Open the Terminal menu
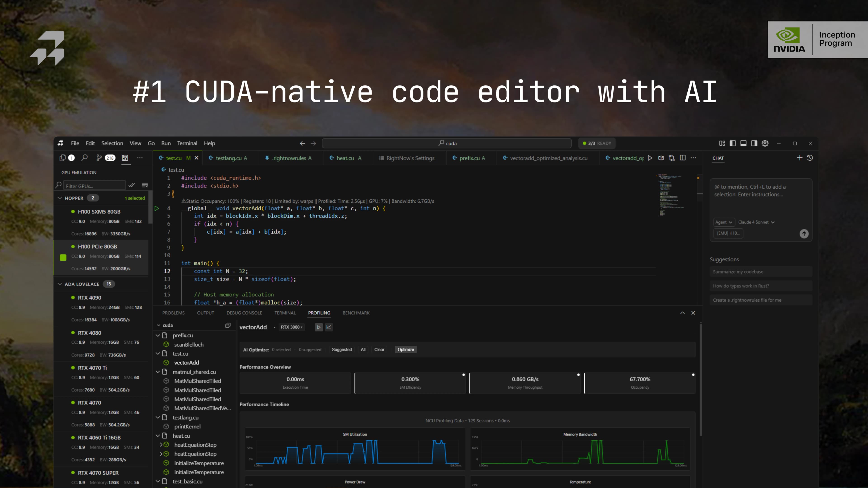The height and width of the screenshot is (488, 868). [187, 143]
